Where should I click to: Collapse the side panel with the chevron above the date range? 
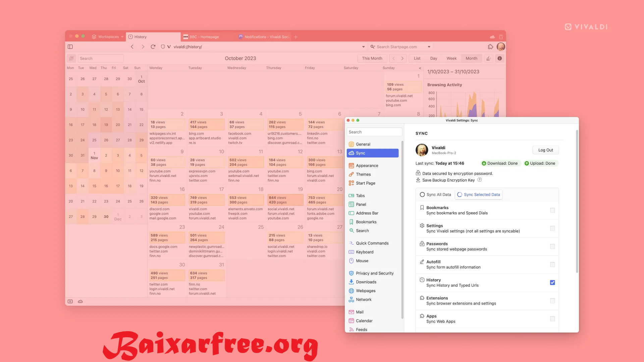point(420,68)
